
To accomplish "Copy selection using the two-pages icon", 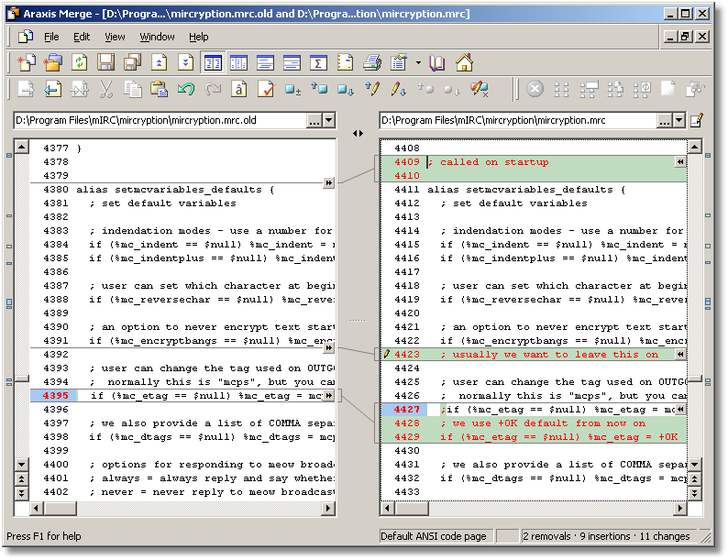I will [132, 89].
